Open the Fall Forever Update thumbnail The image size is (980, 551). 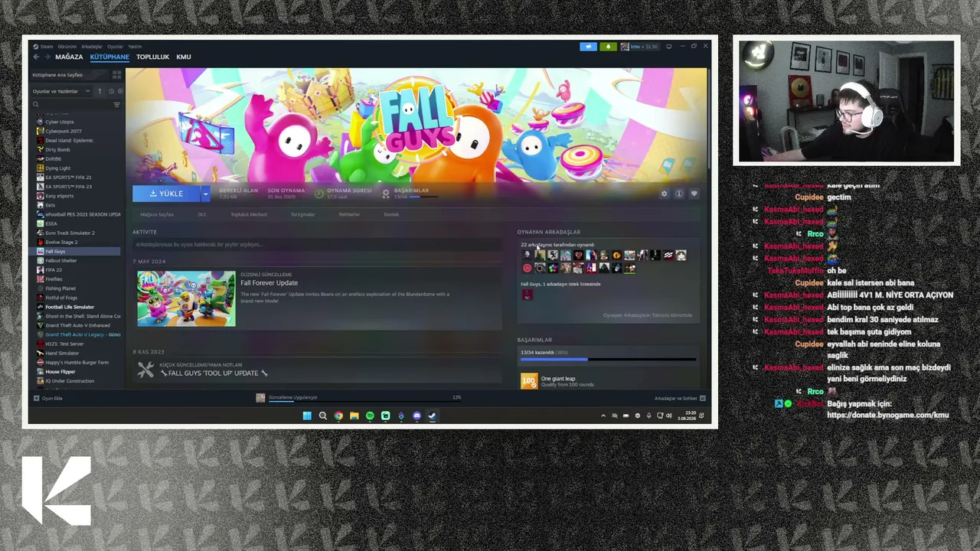pos(186,298)
